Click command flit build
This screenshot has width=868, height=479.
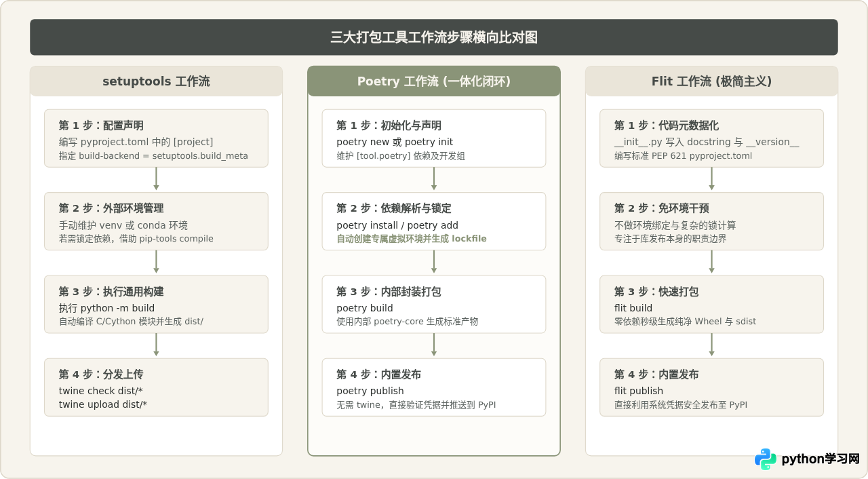coord(633,308)
